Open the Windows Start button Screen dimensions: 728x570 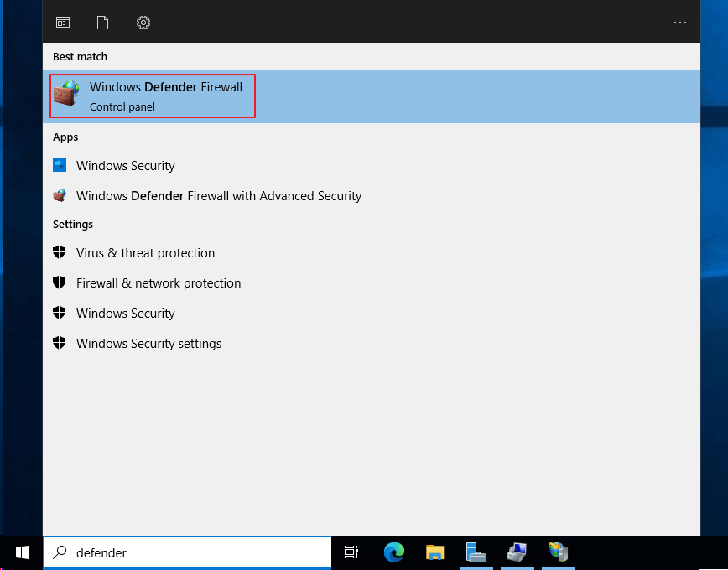coord(22,552)
